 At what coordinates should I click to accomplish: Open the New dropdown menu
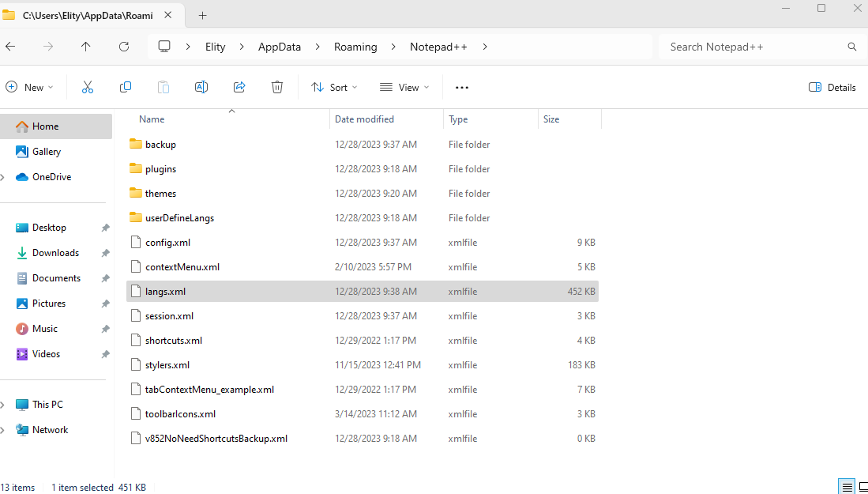coord(29,88)
